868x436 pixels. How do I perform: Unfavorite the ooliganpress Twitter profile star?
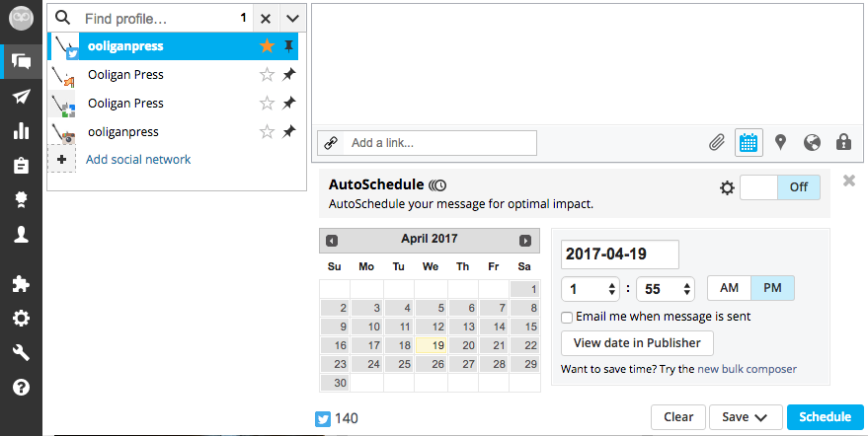pyautogui.click(x=267, y=46)
